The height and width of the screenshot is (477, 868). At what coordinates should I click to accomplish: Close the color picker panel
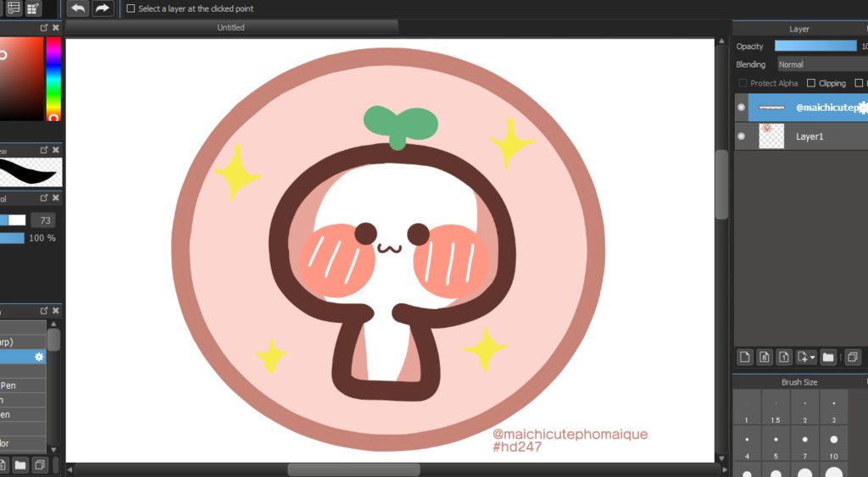pyautogui.click(x=55, y=27)
